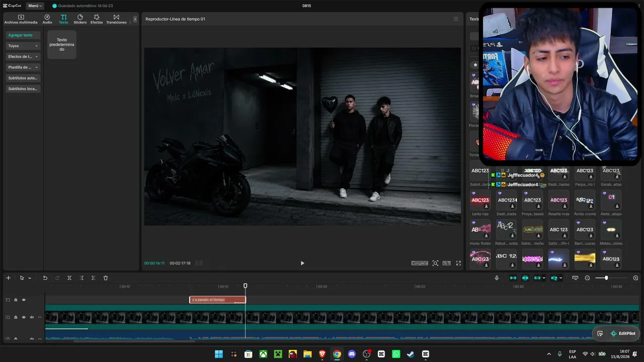Open the 16:9 aspect ratio selector
The image size is (644, 362).
[x=446, y=263]
